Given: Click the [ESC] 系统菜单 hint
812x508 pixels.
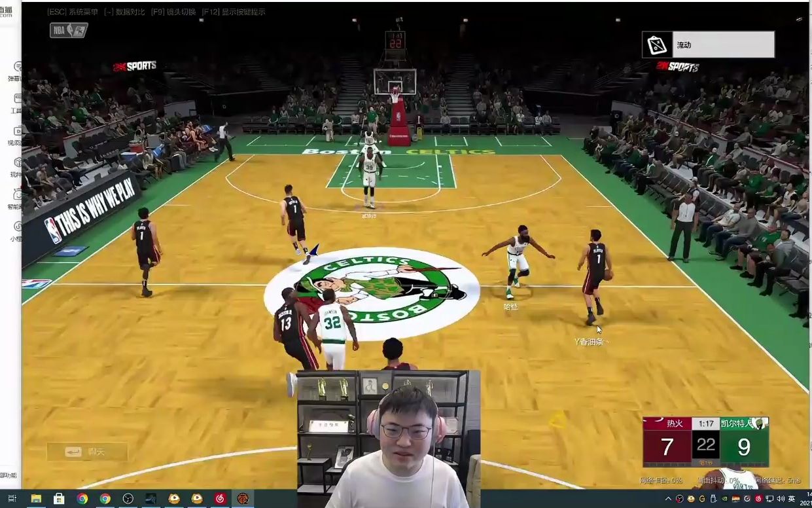Looking at the screenshot, I should point(73,12).
